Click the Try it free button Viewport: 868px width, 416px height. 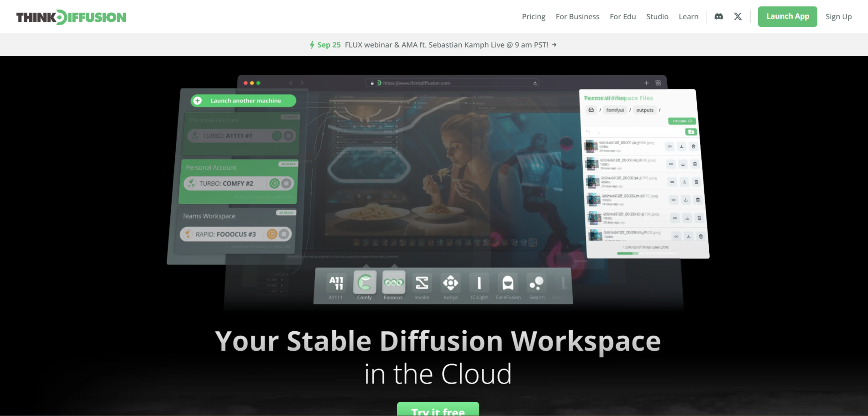(x=438, y=409)
